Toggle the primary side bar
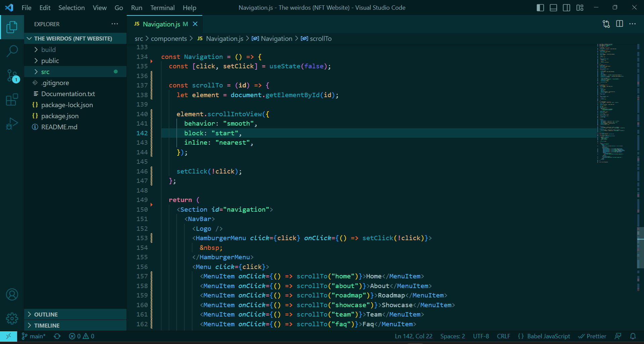644x344 pixels. point(540,7)
